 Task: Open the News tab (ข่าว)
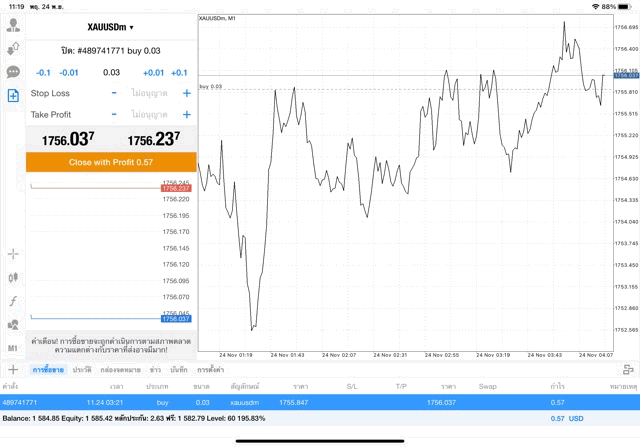pyautogui.click(x=155, y=370)
